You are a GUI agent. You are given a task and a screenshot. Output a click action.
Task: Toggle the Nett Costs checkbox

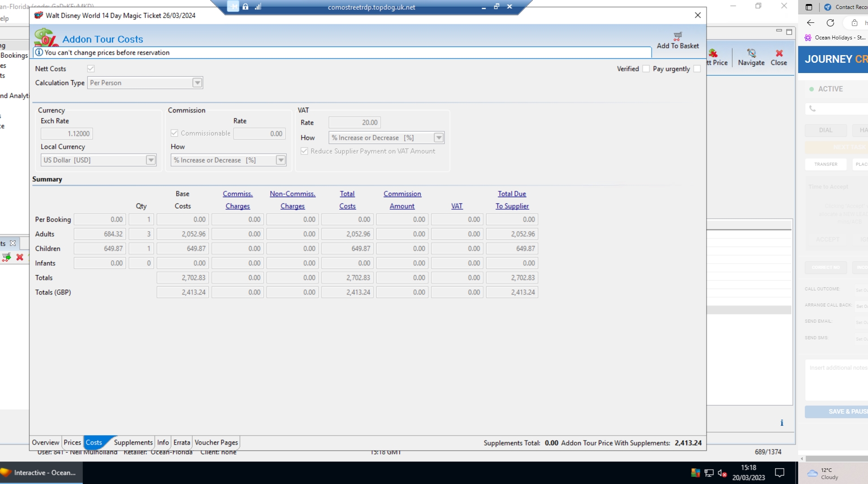click(91, 69)
